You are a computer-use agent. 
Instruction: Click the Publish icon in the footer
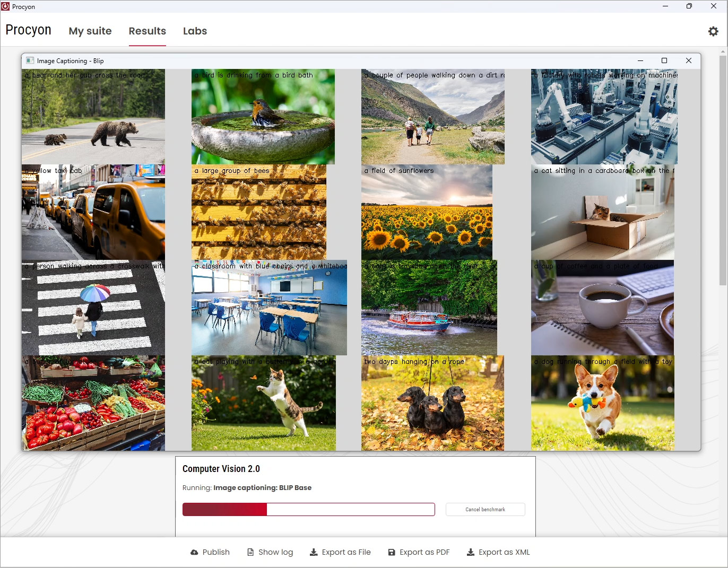(x=193, y=552)
